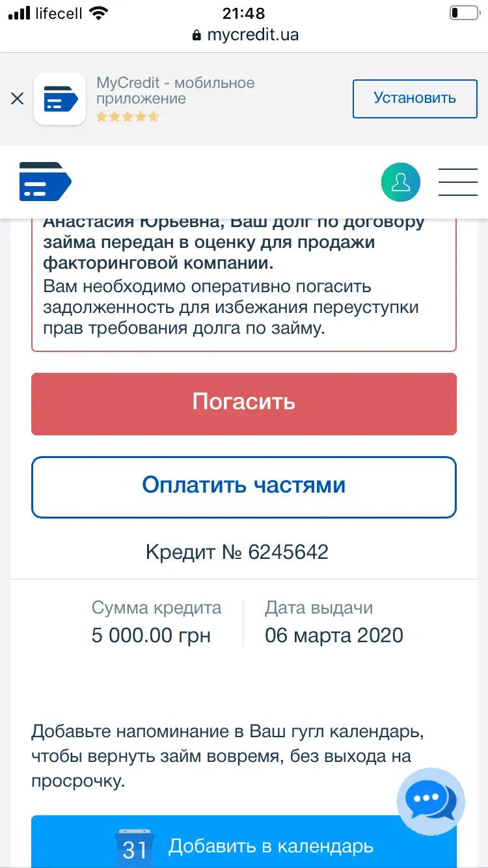This screenshot has width=488, height=868.
Task: Click the Google Calendar 31 icon
Action: click(135, 848)
